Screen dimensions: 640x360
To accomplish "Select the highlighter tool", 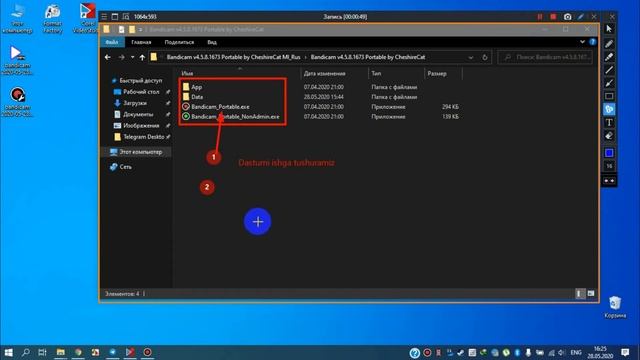I will 609,57.
